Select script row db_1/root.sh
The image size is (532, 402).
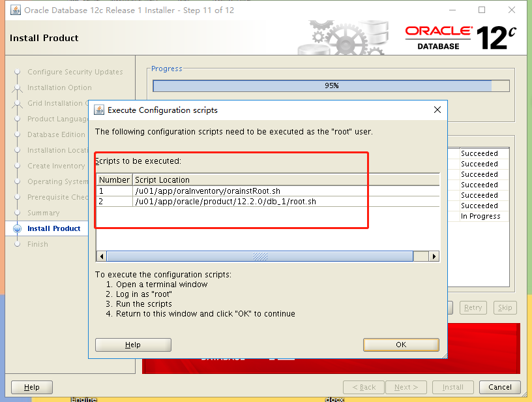(x=269, y=202)
